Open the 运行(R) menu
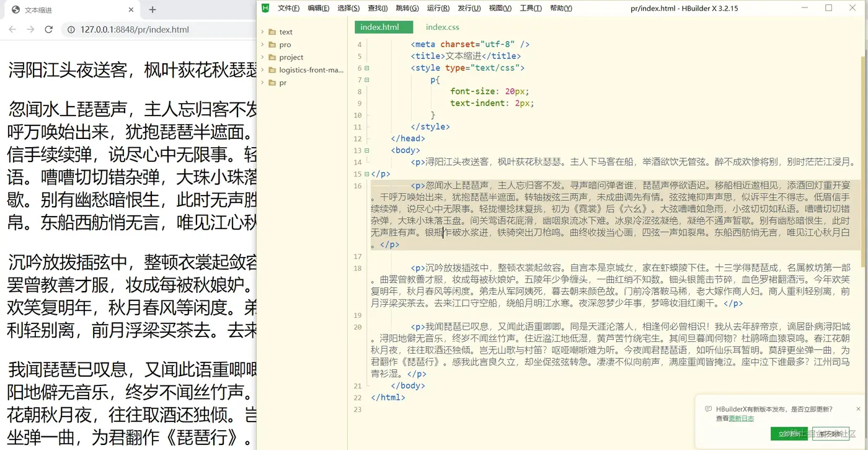Image resolution: width=868 pixels, height=450 pixels. 438,8
